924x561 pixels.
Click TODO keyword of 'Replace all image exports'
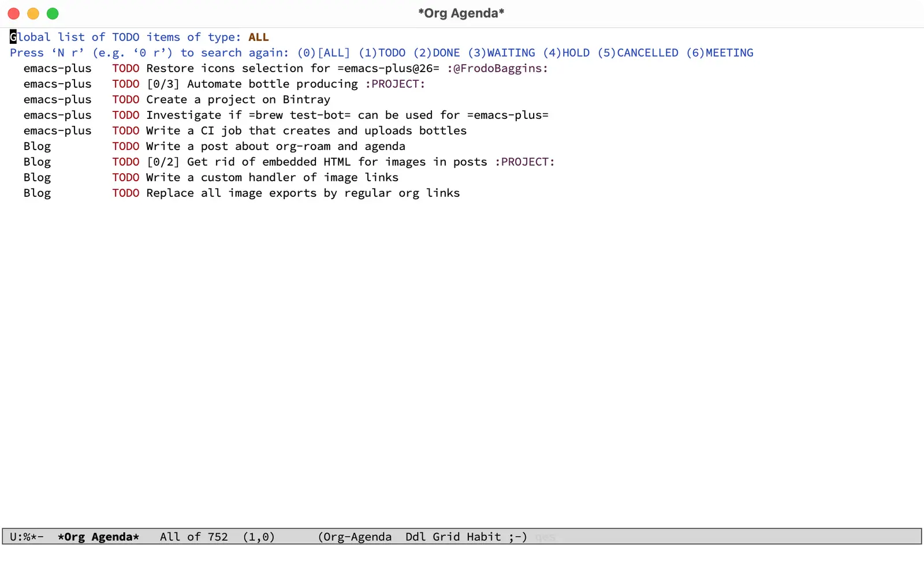click(126, 193)
